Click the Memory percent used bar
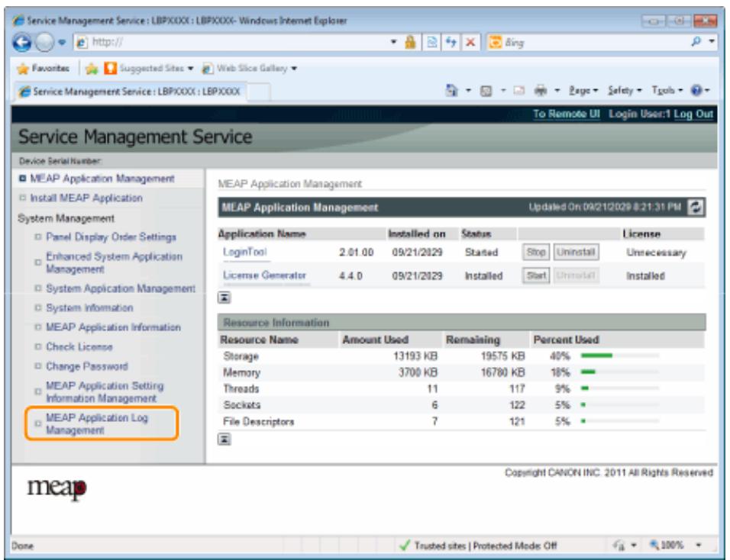Viewport: 730px width, 560px height. [620, 372]
